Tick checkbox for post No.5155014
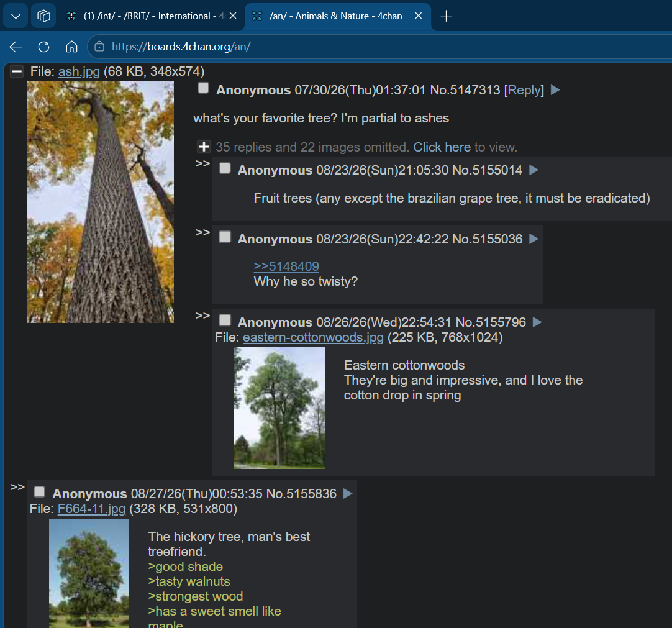This screenshot has height=628, width=672. [x=225, y=168]
